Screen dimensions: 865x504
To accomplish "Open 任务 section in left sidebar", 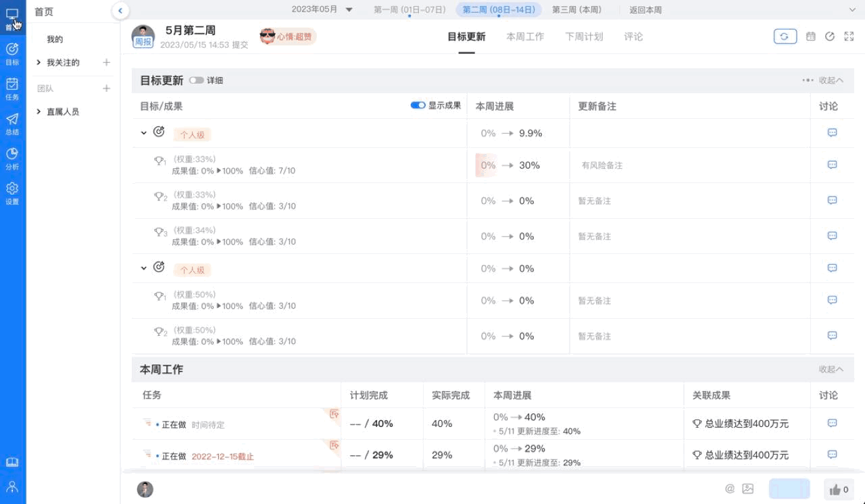I will coord(12,89).
